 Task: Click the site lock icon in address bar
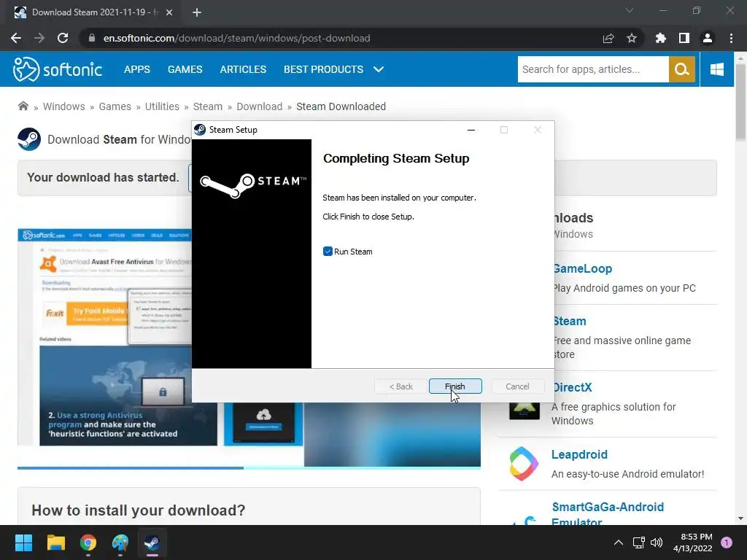pos(92,38)
